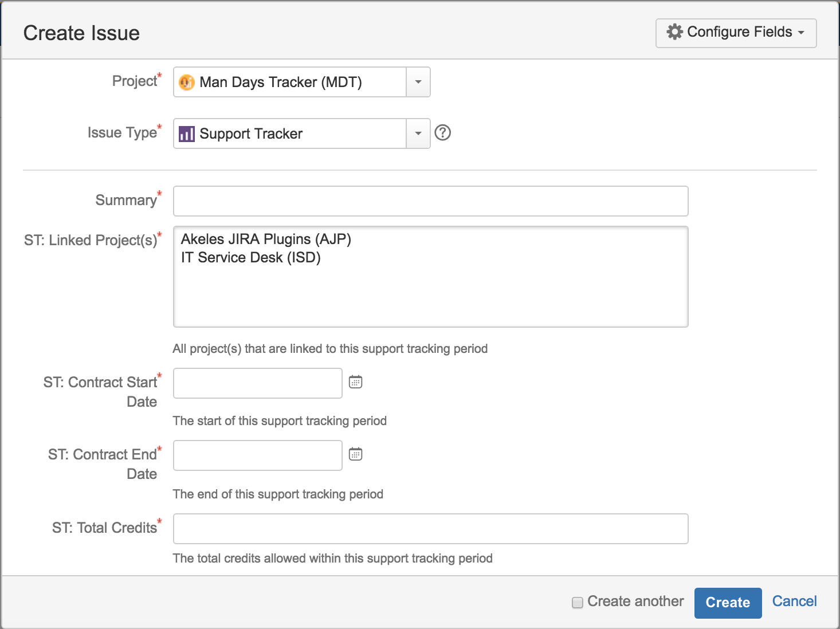This screenshot has height=629, width=840.
Task: Expand the Project dropdown arrow
Action: [418, 82]
